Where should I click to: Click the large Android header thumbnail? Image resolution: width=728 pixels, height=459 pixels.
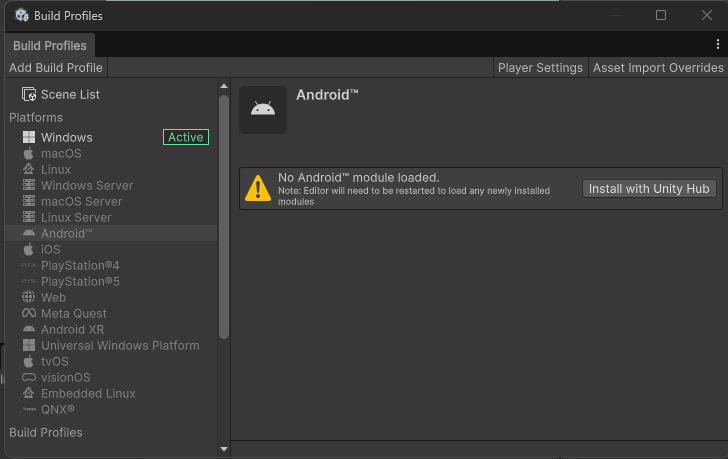263,110
